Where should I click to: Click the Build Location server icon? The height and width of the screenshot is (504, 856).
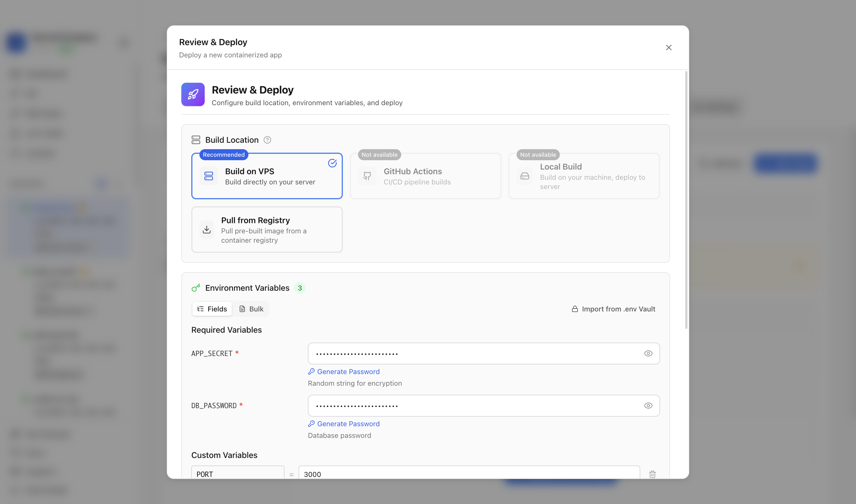click(x=196, y=140)
